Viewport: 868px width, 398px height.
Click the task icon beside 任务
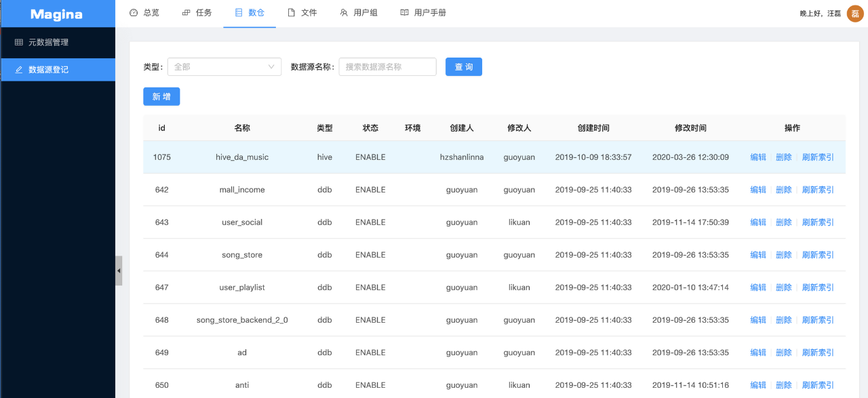[x=186, y=13]
